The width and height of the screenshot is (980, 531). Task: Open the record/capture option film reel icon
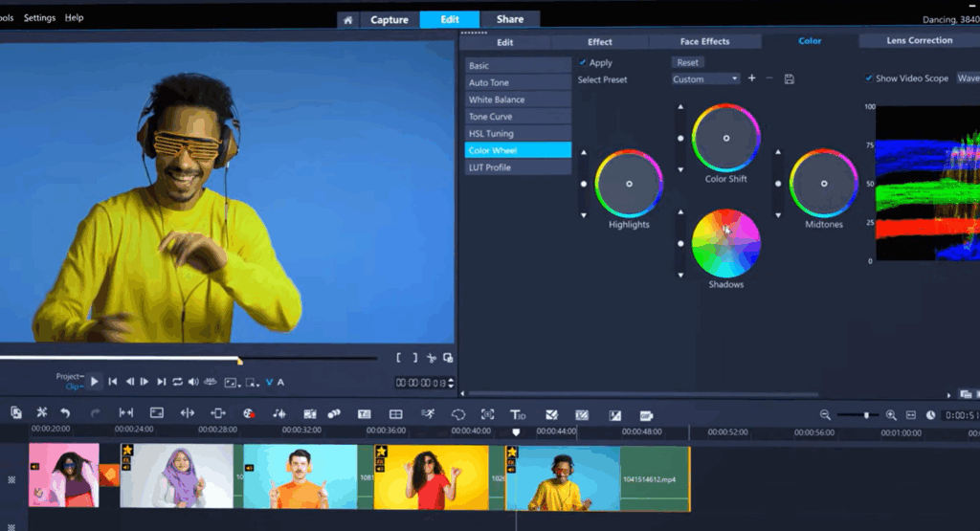pos(249,413)
